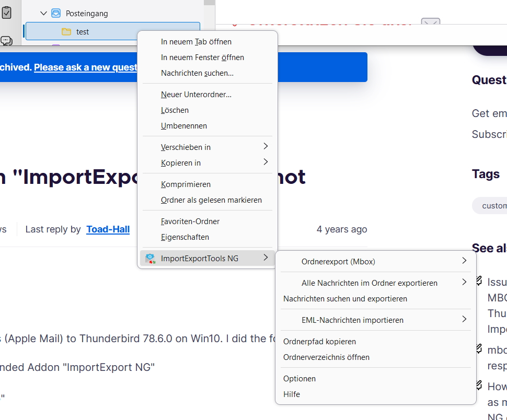Select Nachrichten suchen... menu entry
The image size is (507, 420).
(x=208, y=73)
